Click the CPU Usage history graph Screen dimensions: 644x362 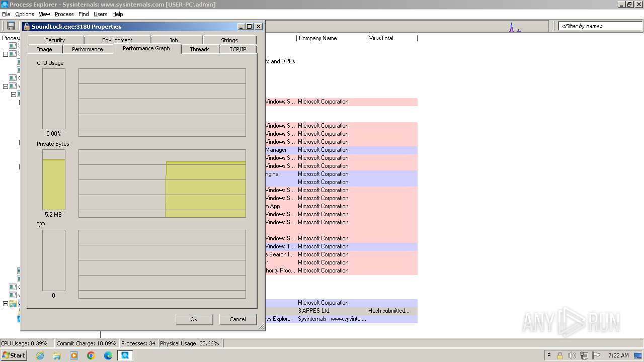coord(162,103)
